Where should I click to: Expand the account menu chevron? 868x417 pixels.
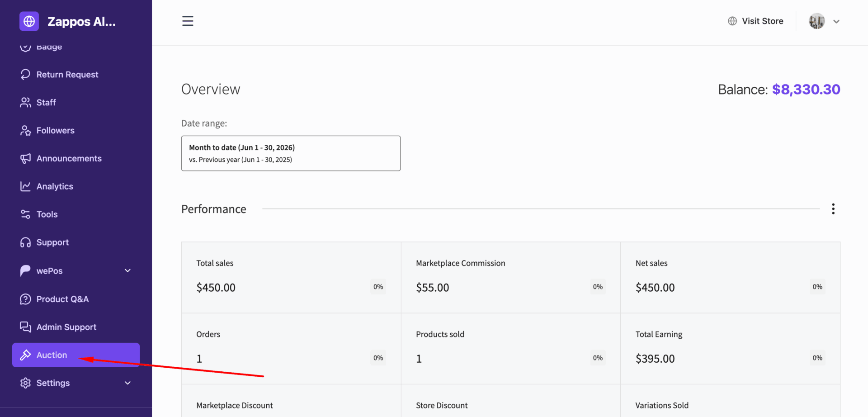coord(836,21)
